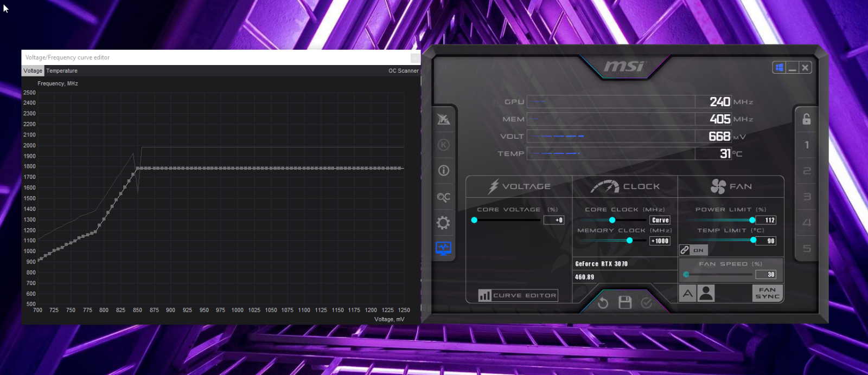The height and width of the screenshot is (375, 868).
Task: Switch to the Voltage tab in curve editor
Action: click(x=33, y=71)
